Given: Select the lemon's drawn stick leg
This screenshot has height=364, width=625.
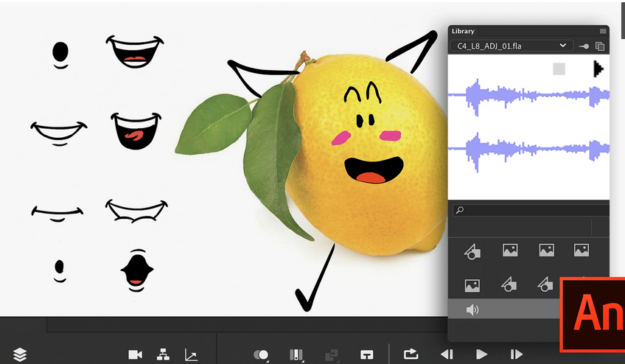Looking at the screenshot, I should (315, 278).
